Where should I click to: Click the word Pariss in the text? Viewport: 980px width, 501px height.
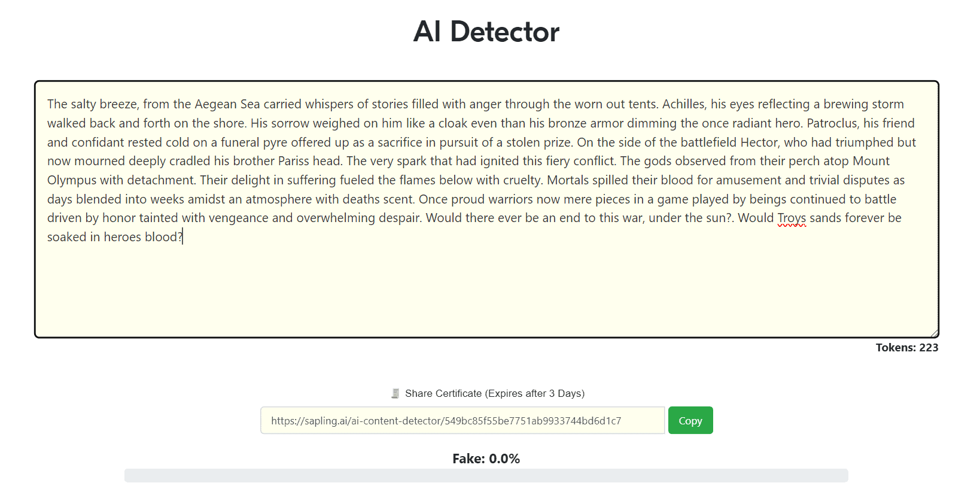pos(293,161)
